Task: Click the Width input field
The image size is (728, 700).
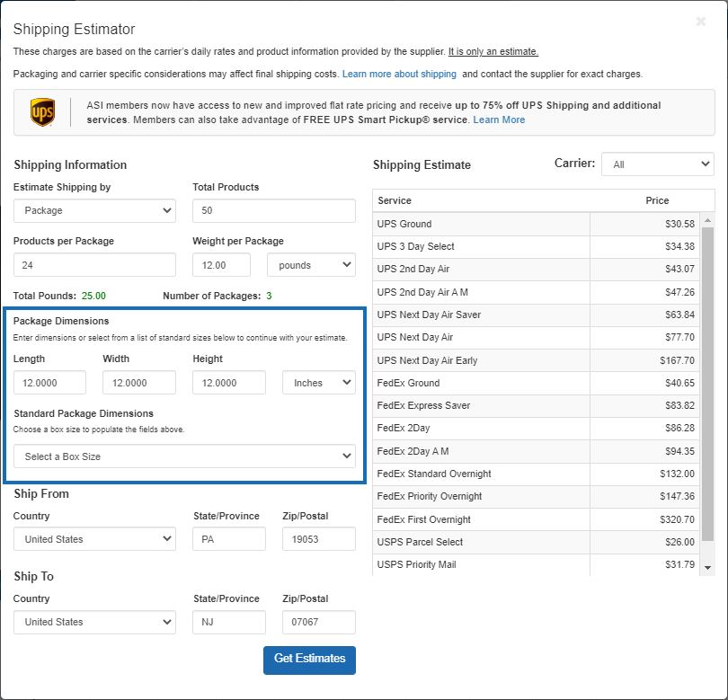Action: [139, 383]
